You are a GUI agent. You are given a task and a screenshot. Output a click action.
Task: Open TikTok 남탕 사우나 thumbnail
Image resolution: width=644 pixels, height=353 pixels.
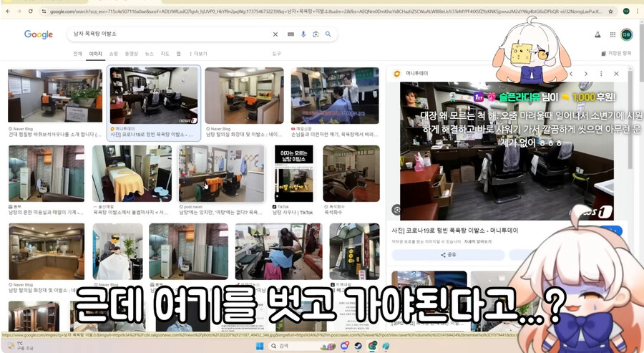(293, 173)
